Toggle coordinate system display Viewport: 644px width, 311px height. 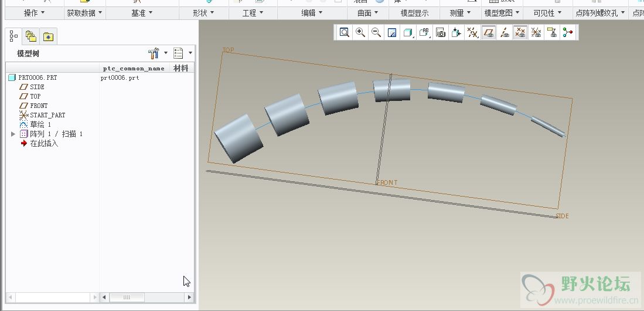click(x=536, y=33)
